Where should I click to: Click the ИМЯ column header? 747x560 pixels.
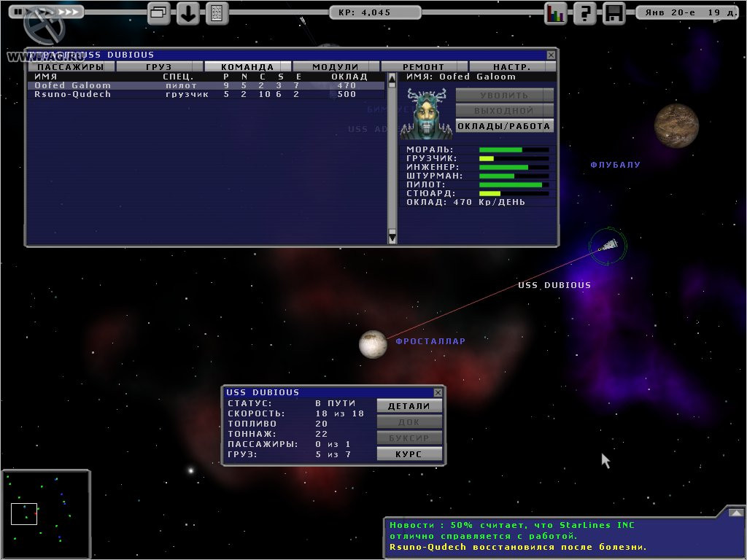(46, 77)
